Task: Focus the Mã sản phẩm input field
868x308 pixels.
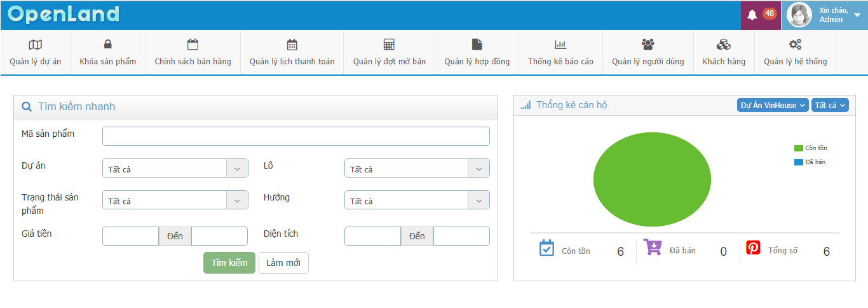Action: coord(295,136)
